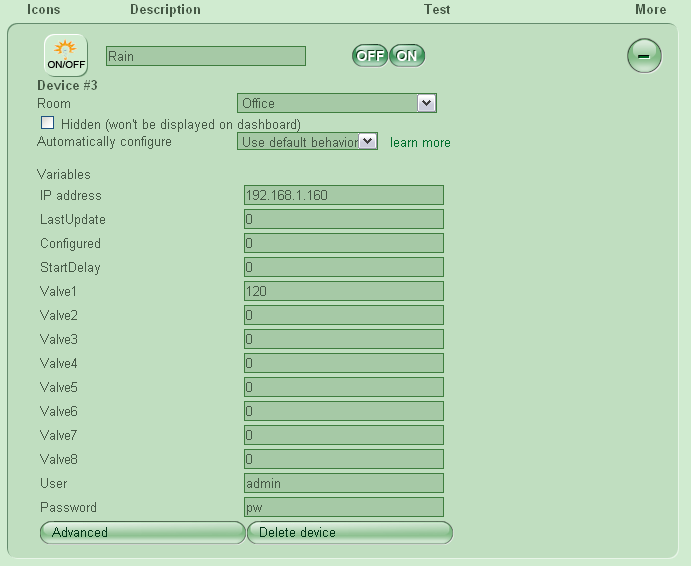This screenshot has height=566, width=691.
Task: Open the Room dropdown showing Office
Action: (x=337, y=103)
